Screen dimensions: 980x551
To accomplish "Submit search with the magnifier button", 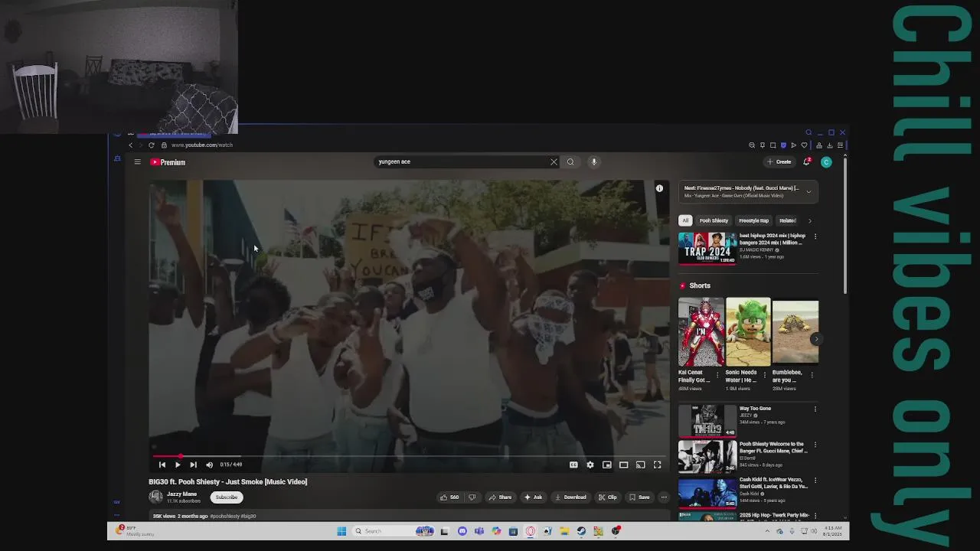I will [570, 162].
